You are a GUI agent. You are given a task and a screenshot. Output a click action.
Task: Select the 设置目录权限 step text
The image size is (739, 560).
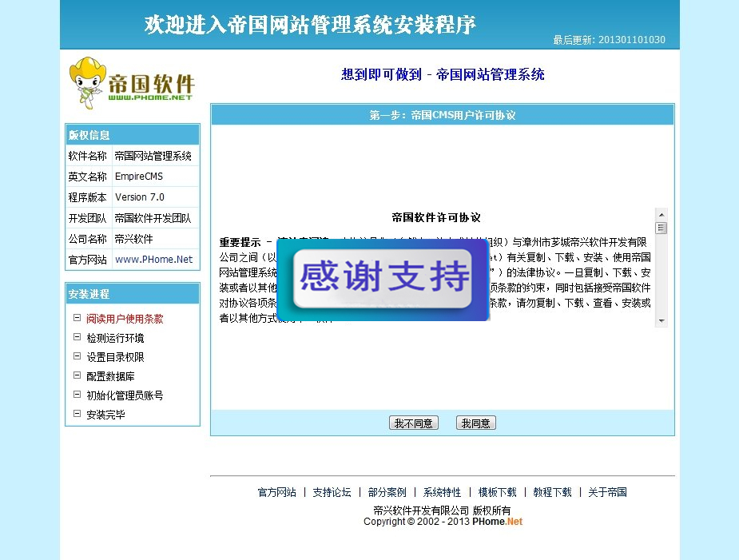point(115,357)
